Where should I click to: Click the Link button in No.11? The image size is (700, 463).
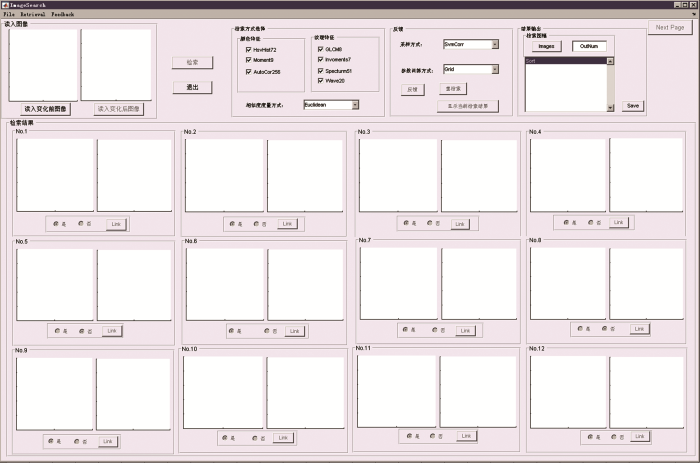(x=466, y=436)
